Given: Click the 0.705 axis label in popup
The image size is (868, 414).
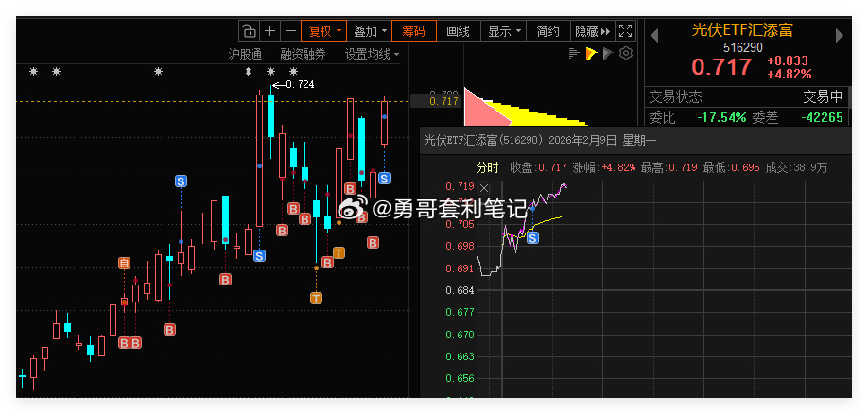Looking at the screenshot, I should click(x=460, y=224).
